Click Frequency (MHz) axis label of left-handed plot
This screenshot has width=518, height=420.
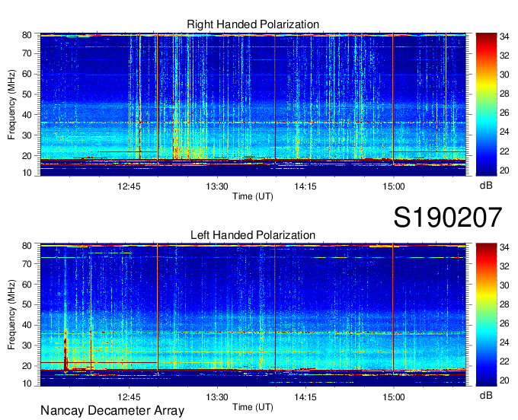tap(12, 315)
